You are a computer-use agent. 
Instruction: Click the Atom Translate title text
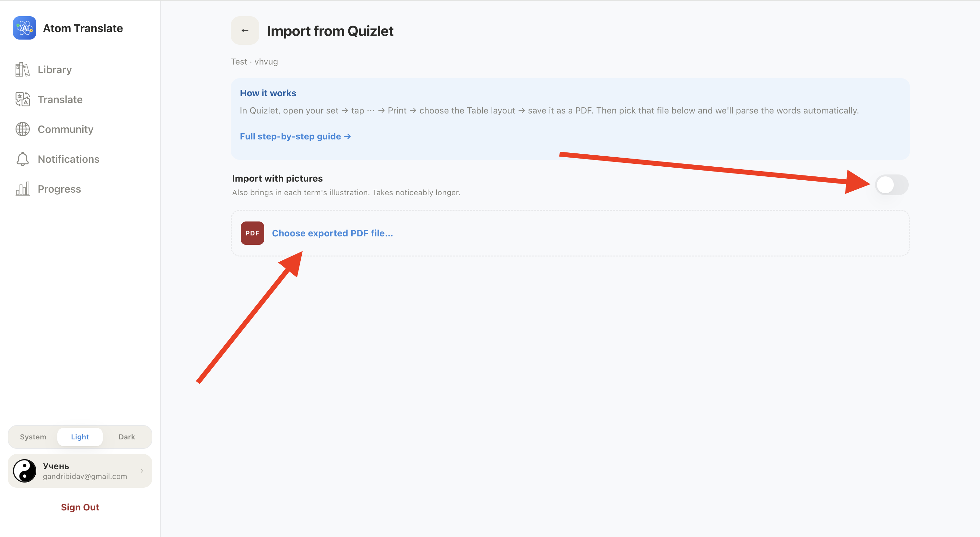click(x=83, y=28)
